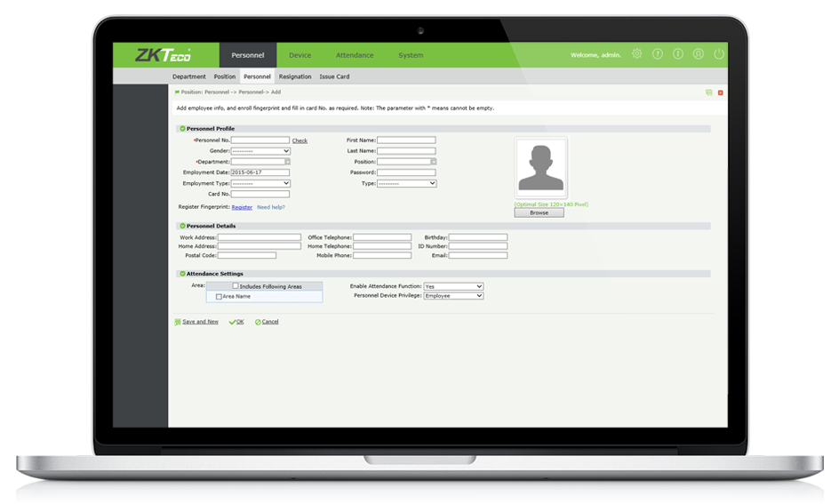The width and height of the screenshot is (839, 504).
Task: Log out using the power icon
Action: pos(719,54)
